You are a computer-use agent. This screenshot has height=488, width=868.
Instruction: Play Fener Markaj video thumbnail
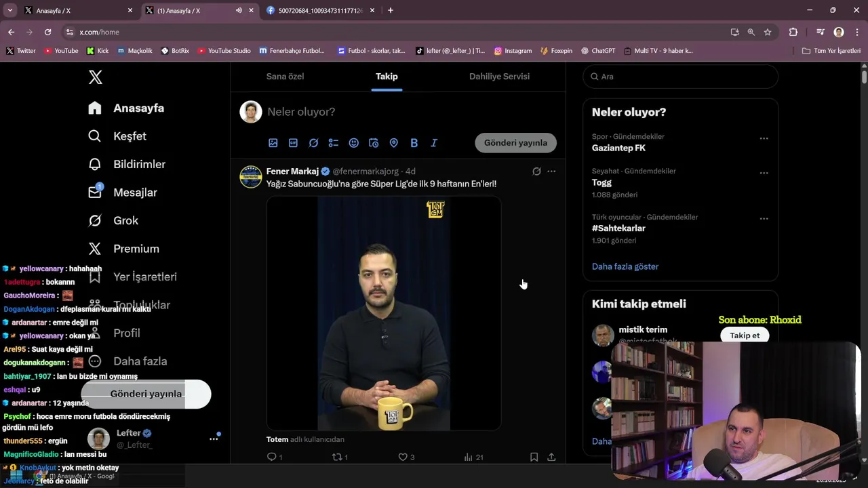(x=384, y=314)
